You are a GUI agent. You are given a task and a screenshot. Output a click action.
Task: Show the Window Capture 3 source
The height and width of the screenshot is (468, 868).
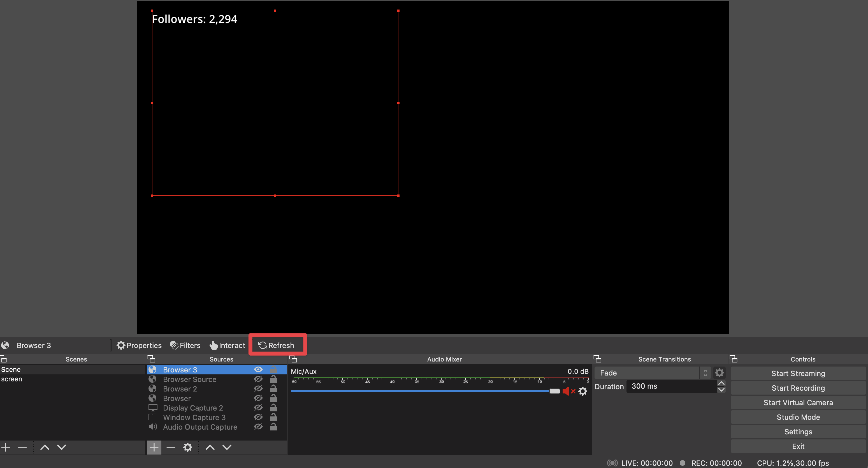tap(258, 417)
